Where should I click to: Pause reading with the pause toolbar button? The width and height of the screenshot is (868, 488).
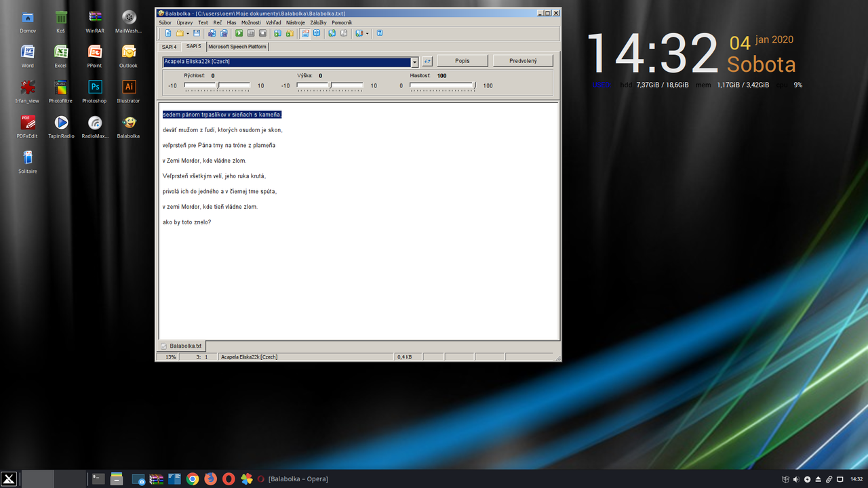(x=251, y=33)
